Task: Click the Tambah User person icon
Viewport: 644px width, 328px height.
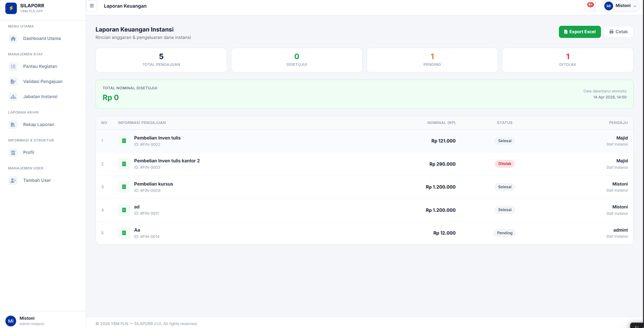Action: [x=13, y=180]
